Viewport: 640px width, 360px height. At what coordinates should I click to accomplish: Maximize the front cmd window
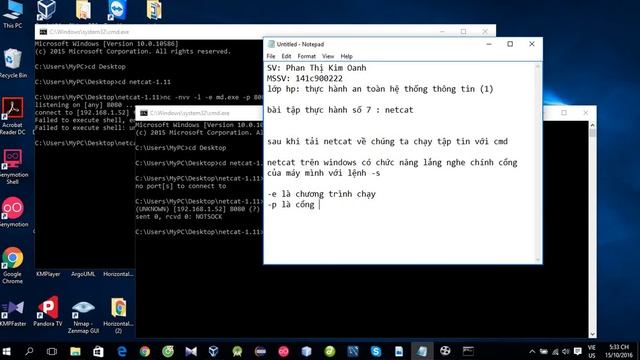point(564,113)
